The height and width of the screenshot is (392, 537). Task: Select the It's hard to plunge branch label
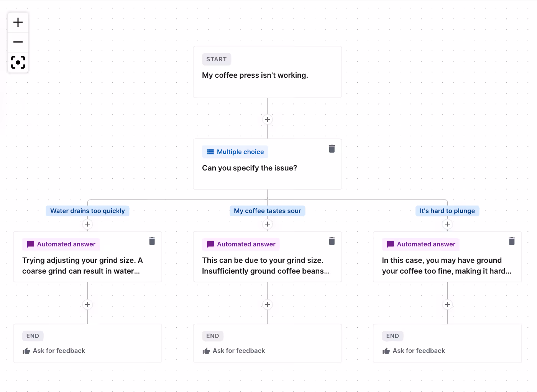pyautogui.click(x=447, y=211)
